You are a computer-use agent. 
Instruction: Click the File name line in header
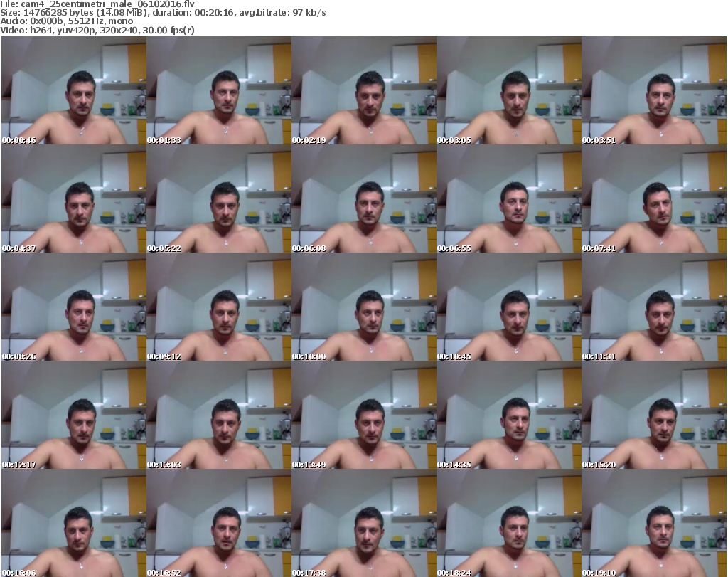pyautogui.click(x=97, y=4)
